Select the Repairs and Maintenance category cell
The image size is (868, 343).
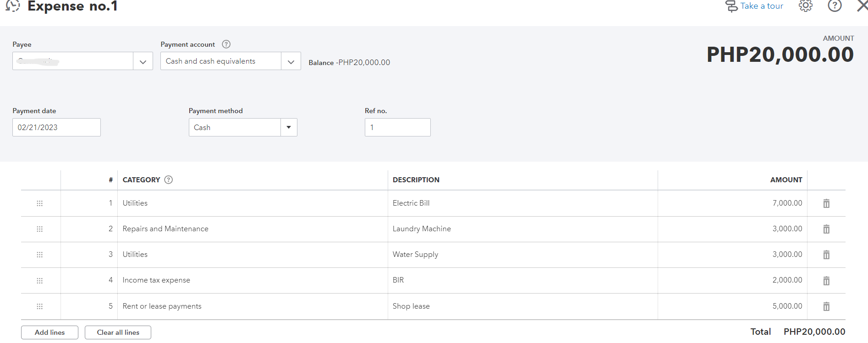pos(165,229)
